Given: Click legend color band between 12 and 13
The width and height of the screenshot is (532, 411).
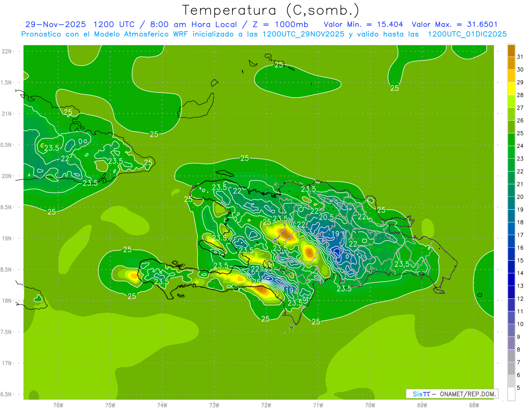Looking at the screenshot, I should pos(511,292).
